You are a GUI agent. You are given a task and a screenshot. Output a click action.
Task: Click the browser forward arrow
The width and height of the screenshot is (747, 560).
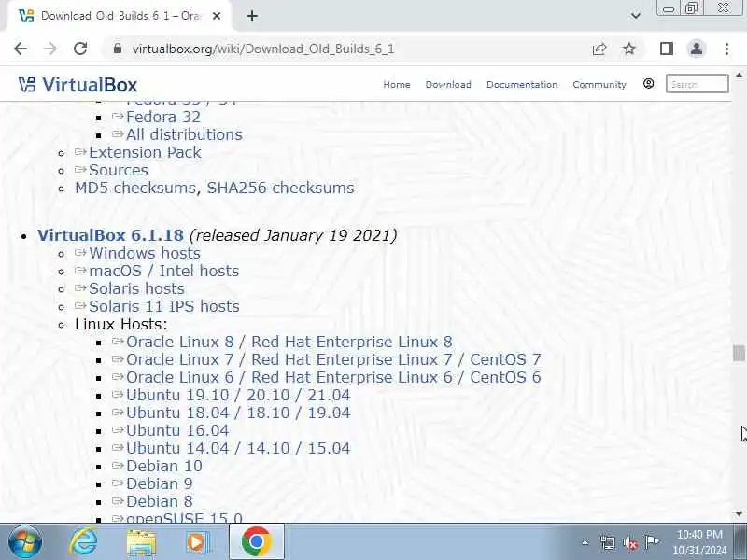50,49
